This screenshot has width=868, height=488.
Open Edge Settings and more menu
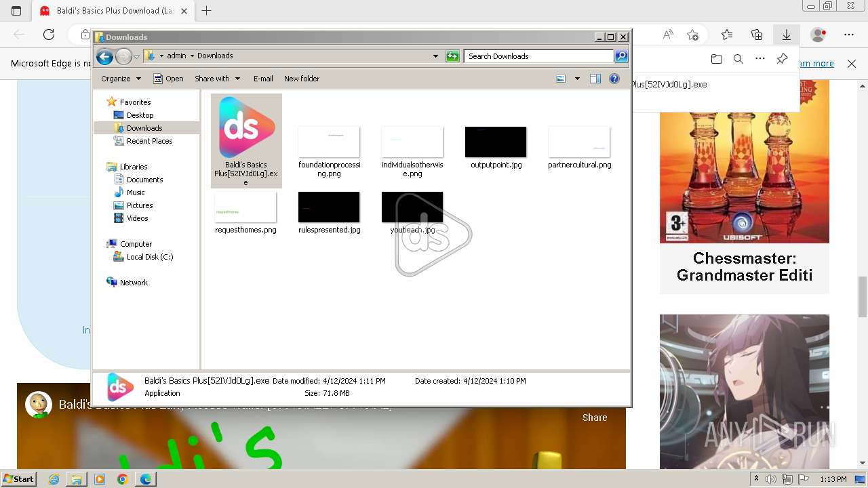click(849, 35)
